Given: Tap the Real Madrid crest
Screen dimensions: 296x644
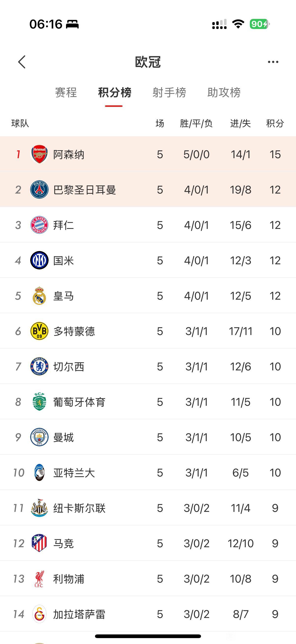Looking at the screenshot, I should pos(39,296).
